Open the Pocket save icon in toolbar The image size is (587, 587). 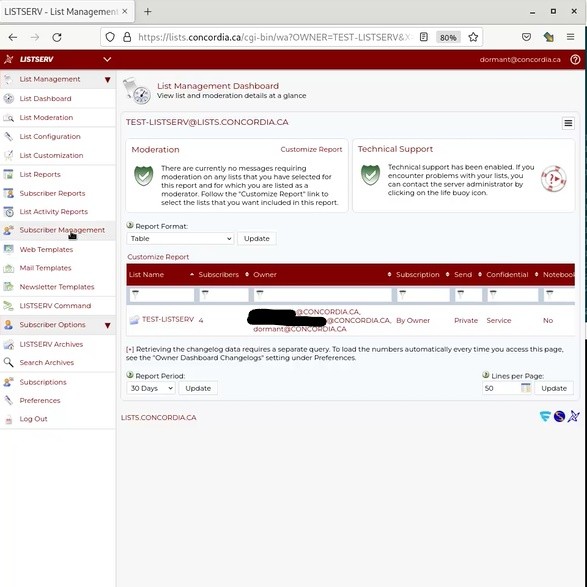point(526,37)
